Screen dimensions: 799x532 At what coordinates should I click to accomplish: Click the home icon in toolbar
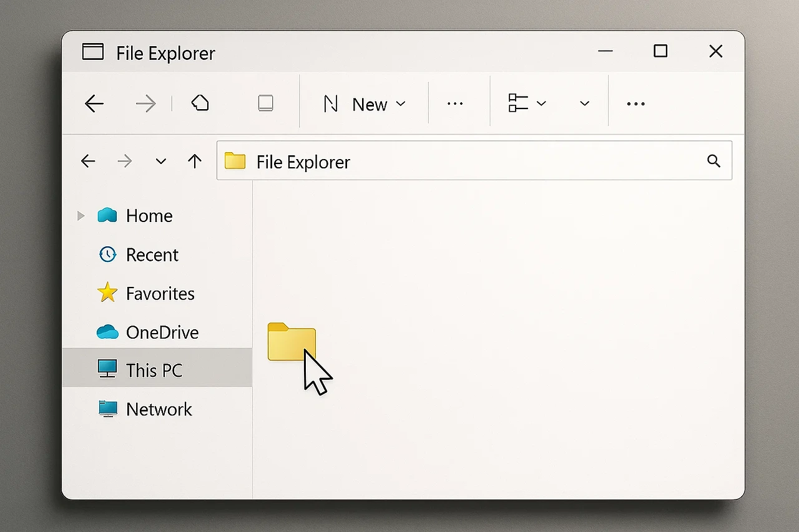coord(200,103)
